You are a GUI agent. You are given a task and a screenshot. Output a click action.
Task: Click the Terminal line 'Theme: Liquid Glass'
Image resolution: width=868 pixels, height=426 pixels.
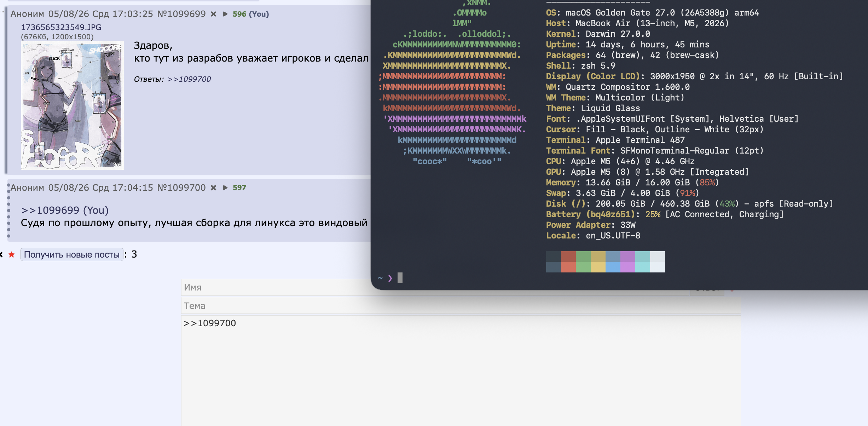593,108
